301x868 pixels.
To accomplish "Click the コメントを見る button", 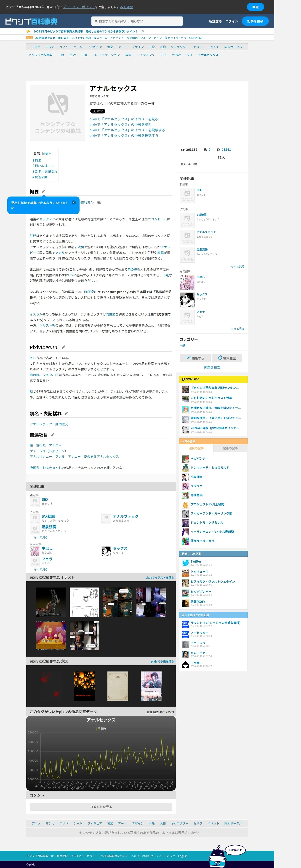I will click(x=101, y=807).
